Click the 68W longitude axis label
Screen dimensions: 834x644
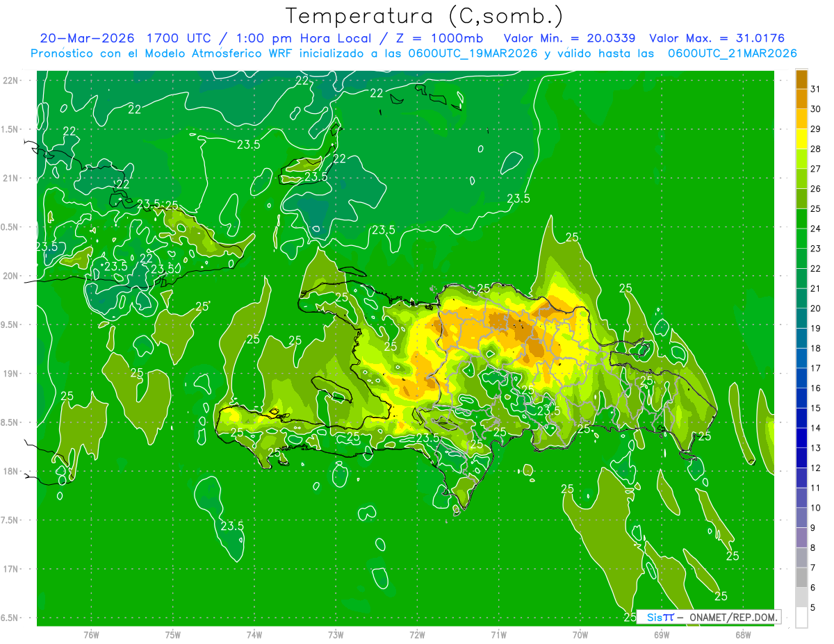click(x=743, y=634)
